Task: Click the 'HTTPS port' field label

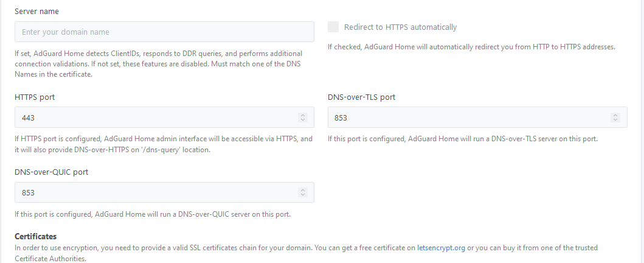Action: point(35,97)
